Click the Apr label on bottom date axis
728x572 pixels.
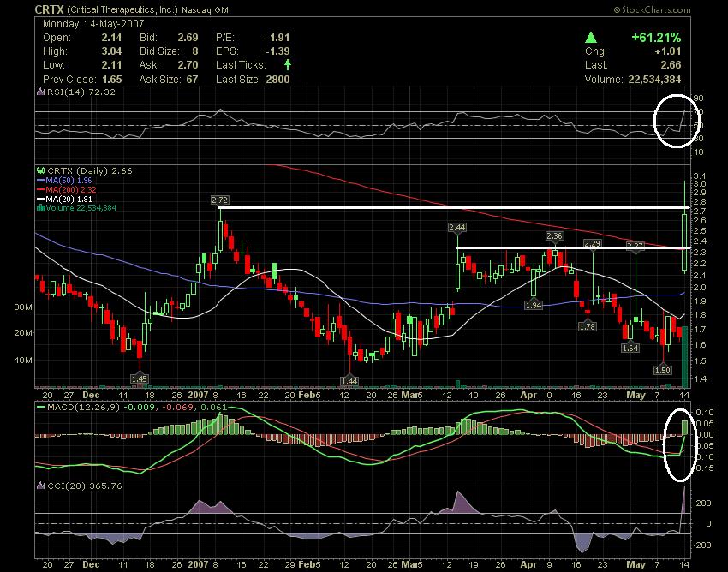coord(528,564)
